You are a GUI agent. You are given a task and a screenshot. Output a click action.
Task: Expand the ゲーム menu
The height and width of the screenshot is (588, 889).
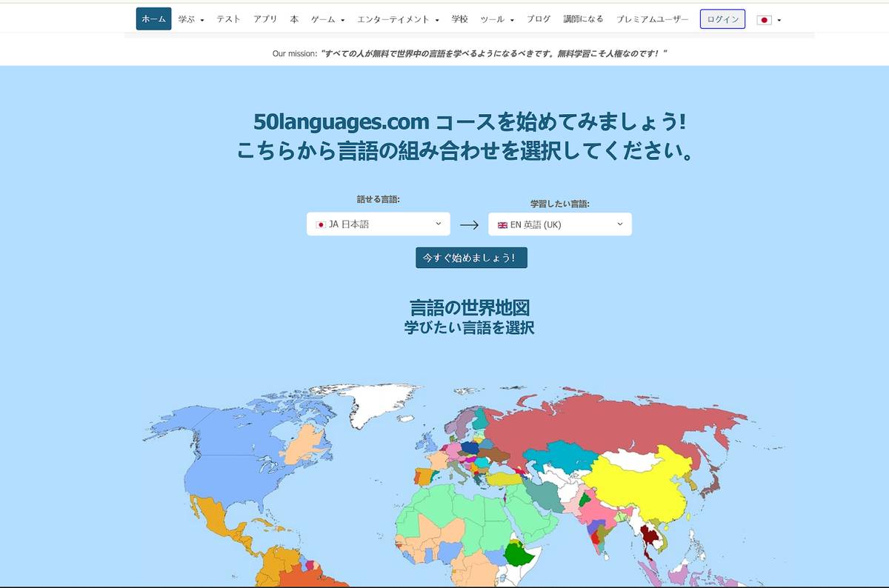327,19
